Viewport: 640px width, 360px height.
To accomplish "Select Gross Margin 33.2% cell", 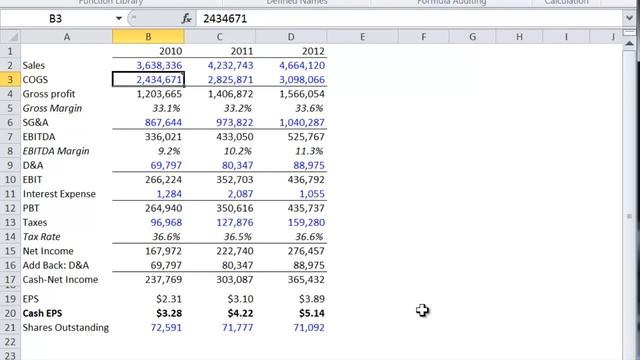I will [x=220, y=108].
